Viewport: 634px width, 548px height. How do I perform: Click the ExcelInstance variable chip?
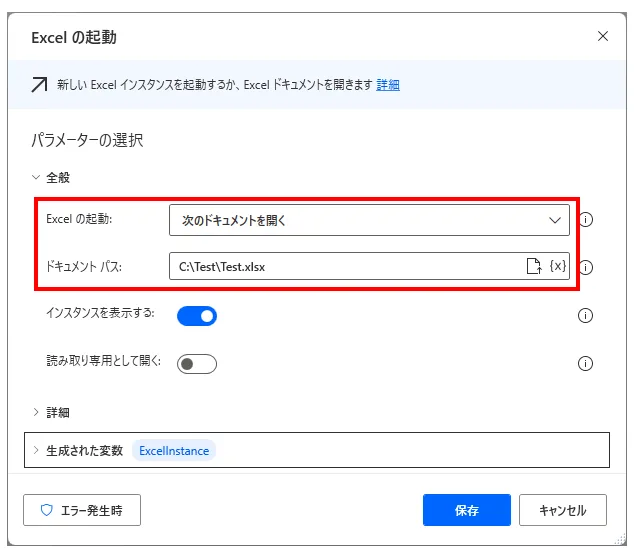point(174,450)
